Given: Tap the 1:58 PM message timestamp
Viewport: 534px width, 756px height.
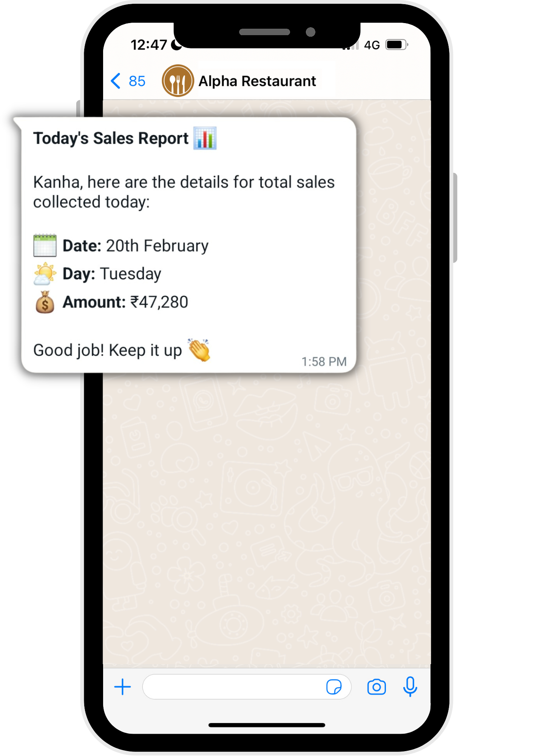Looking at the screenshot, I should [324, 361].
